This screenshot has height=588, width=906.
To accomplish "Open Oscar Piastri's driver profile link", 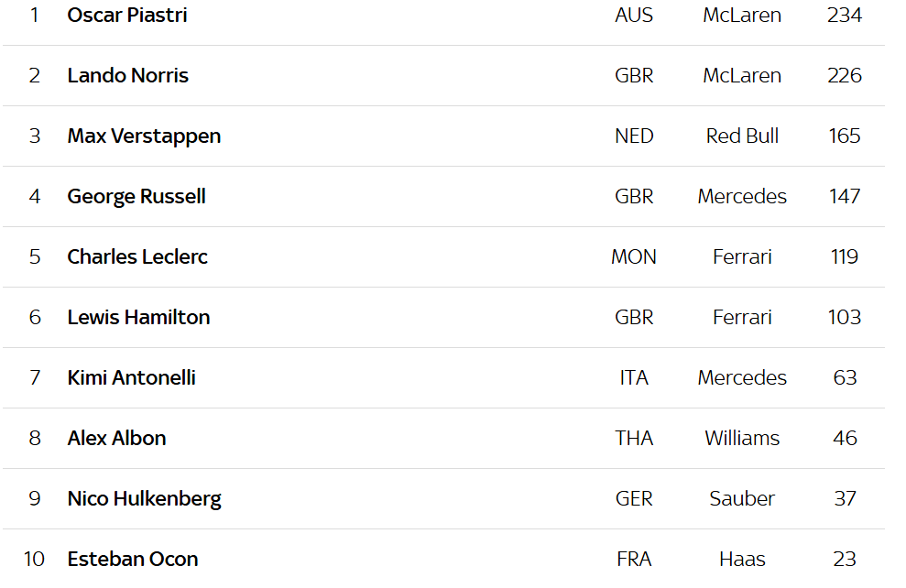I will coord(127,16).
